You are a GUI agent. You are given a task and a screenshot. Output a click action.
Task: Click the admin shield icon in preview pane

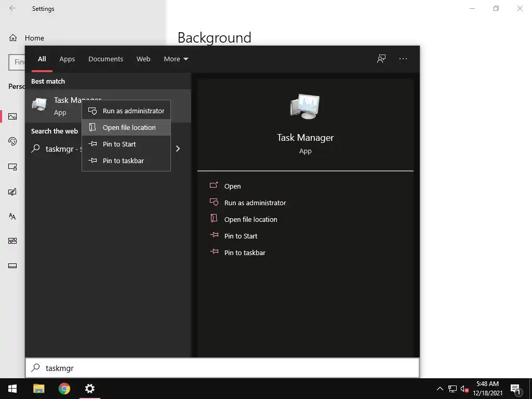point(214,202)
